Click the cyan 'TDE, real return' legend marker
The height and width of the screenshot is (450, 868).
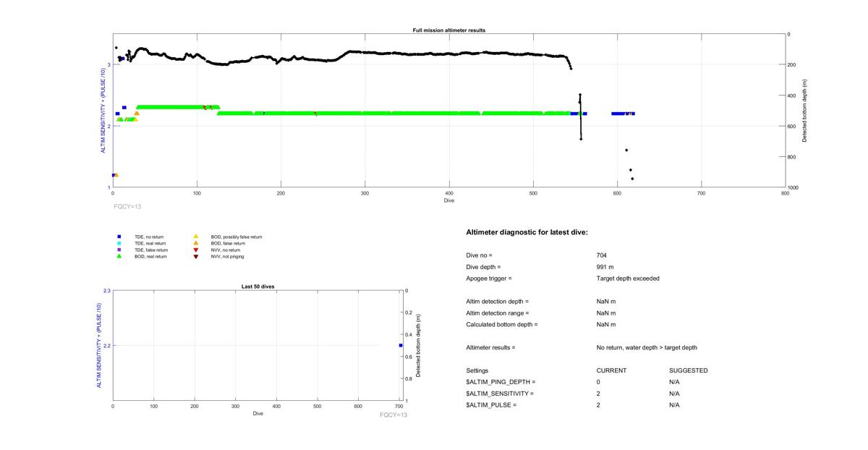click(x=119, y=243)
